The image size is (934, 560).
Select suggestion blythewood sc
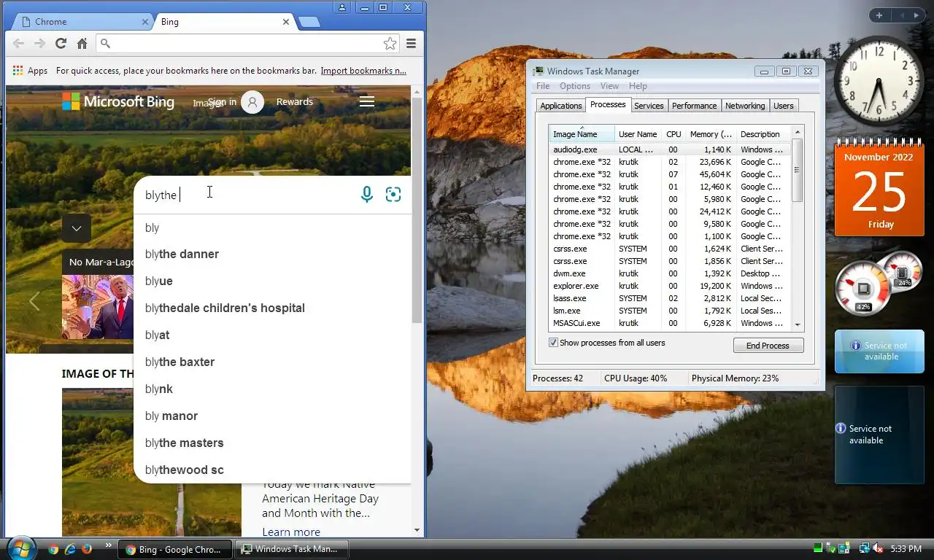click(272, 470)
